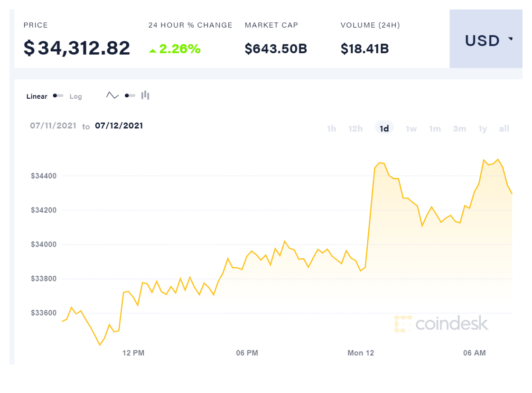Switch chart to 1w range
The width and height of the screenshot is (532, 393).
pyautogui.click(x=411, y=129)
